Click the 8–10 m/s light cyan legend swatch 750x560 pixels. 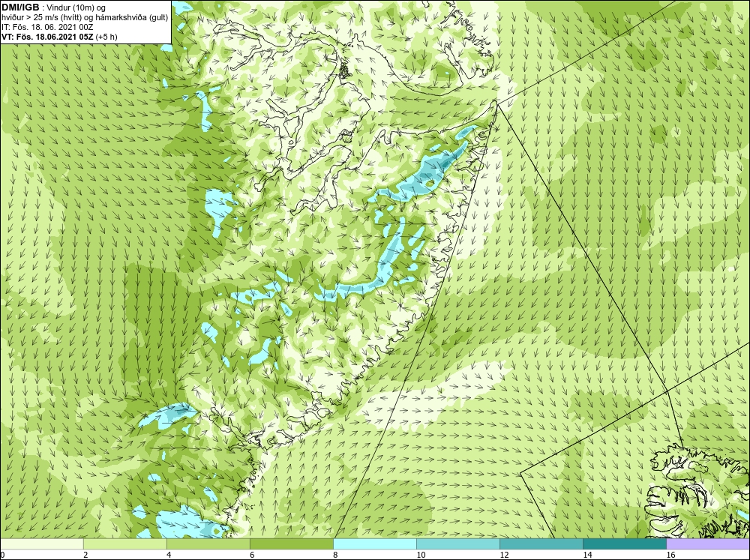tap(375, 544)
